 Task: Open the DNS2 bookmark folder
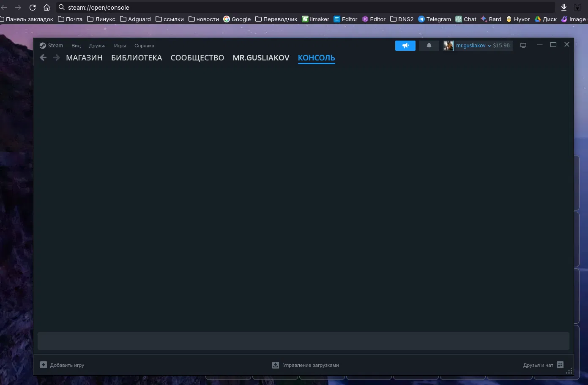click(x=402, y=19)
